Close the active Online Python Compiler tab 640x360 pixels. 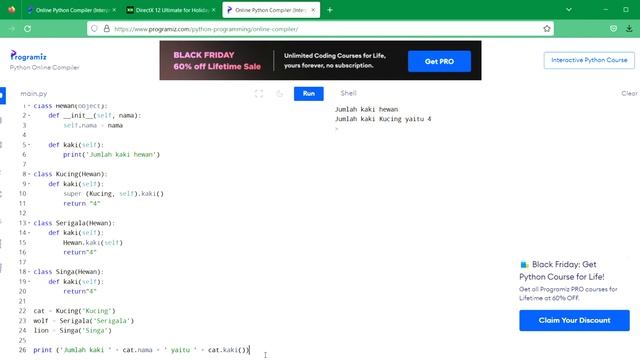click(x=313, y=10)
